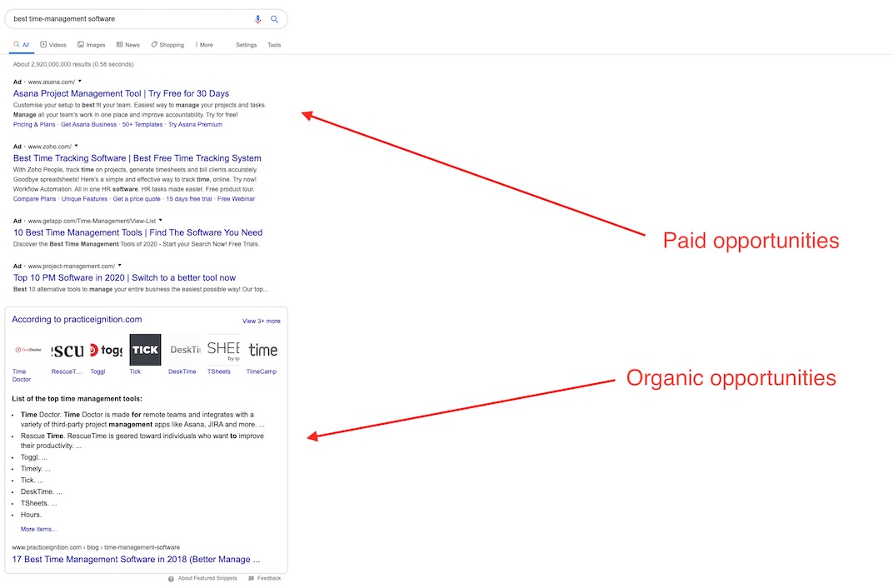Open 10 Best Time Management Tools ad
Viewport: 894px width, 588px height.
pyautogui.click(x=138, y=232)
